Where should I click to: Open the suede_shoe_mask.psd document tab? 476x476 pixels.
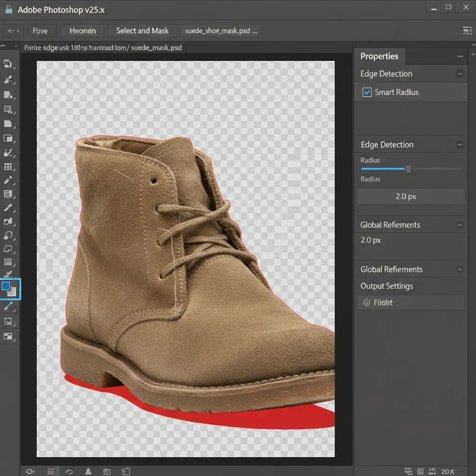(220, 31)
